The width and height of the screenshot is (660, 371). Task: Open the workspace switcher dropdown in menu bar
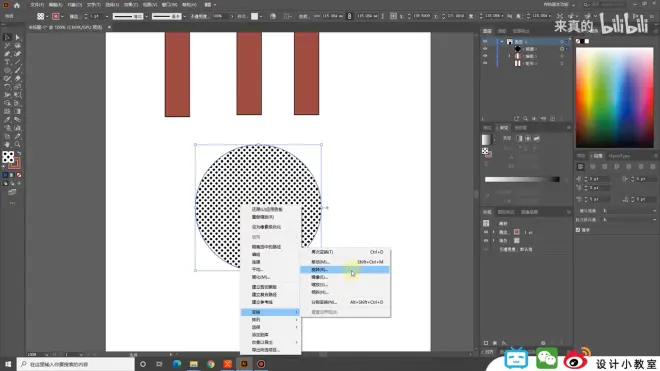tap(573, 5)
